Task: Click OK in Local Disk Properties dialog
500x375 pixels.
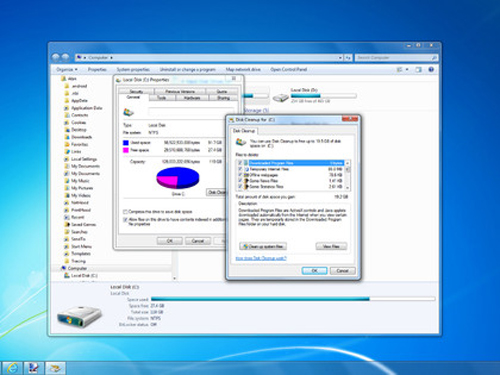Action: [x=170, y=241]
